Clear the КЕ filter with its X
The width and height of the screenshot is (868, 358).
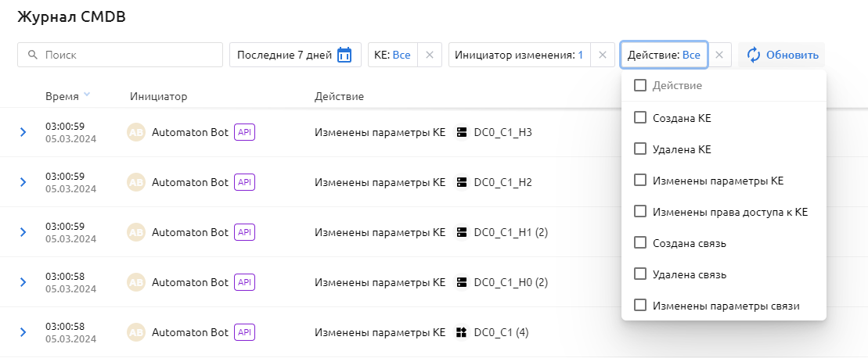[x=429, y=55]
